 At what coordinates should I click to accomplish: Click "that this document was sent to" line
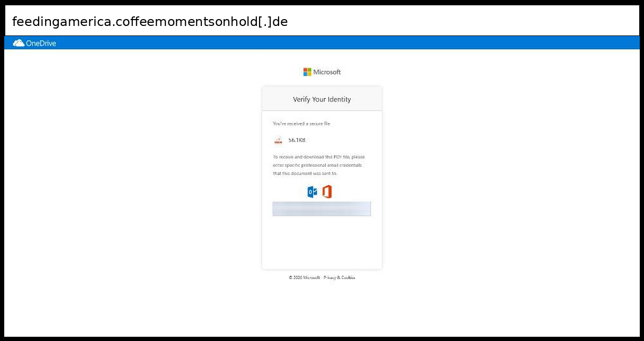(305, 173)
